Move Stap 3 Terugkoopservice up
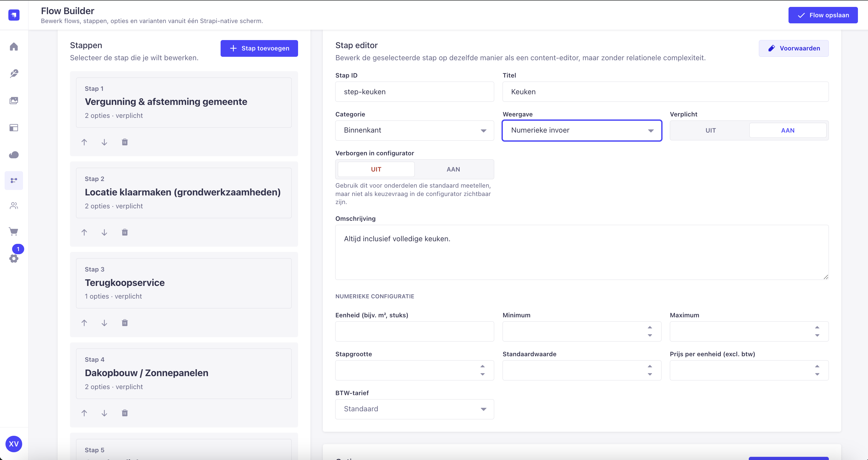Image resolution: width=868 pixels, height=460 pixels. point(84,323)
